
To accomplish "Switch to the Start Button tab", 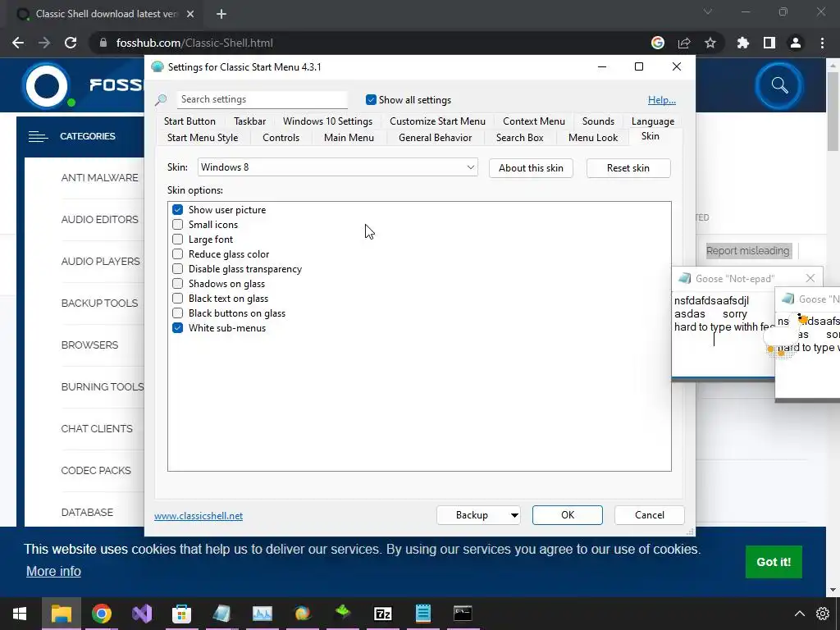I will tap(189, 121).
